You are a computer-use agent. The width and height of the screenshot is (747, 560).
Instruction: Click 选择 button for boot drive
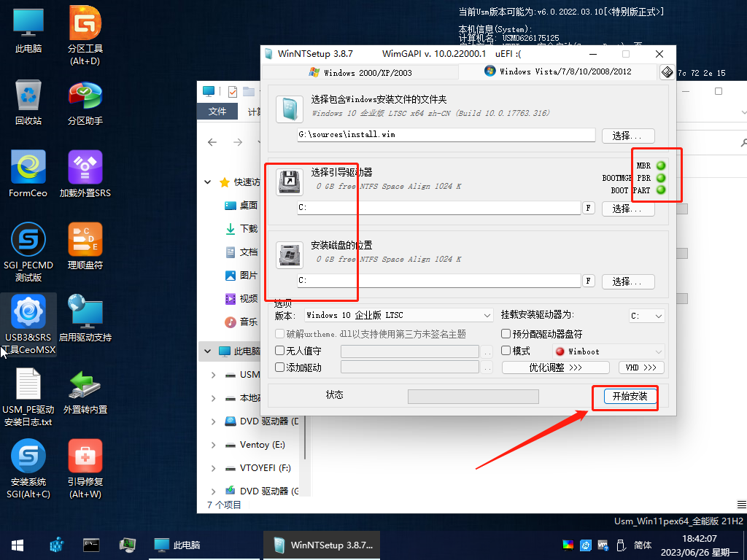pos(628,209)
